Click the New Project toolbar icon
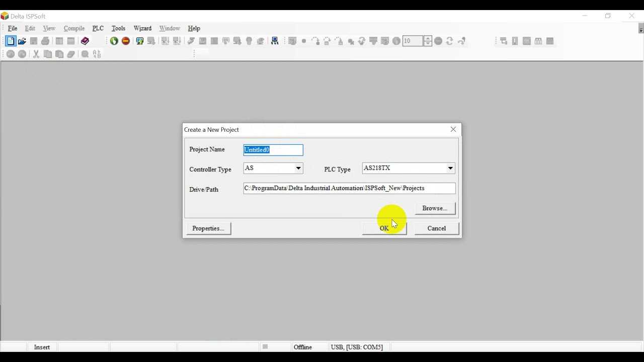Viewport: 644px width, 362px height. (11, 41)
